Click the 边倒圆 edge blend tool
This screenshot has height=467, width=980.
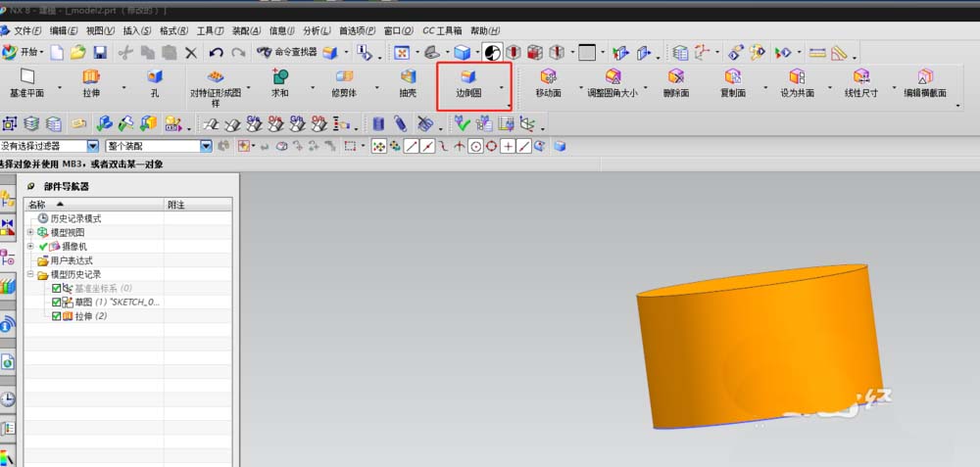(468, 84)
